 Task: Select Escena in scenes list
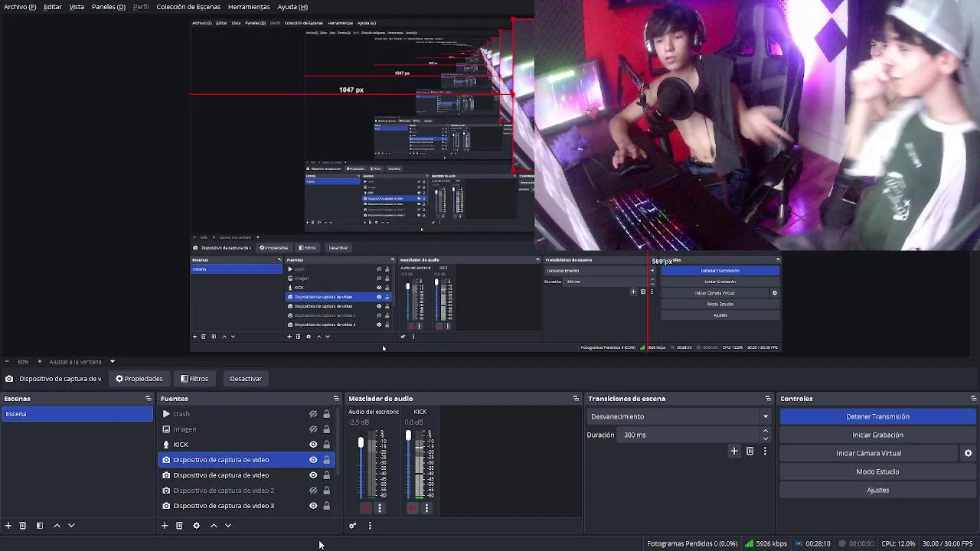pyautogui.click(x=77, y=414)
